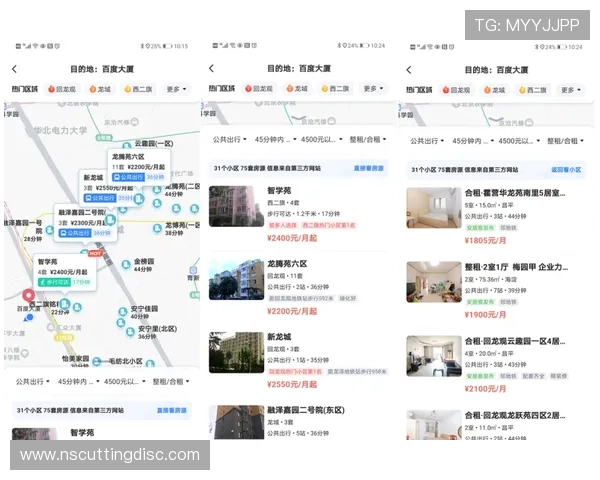Click 安宁佳园 40分钟 map marker
Viewport: 600px width, 480px height.
pyautogui.click(x=122, y=311)
